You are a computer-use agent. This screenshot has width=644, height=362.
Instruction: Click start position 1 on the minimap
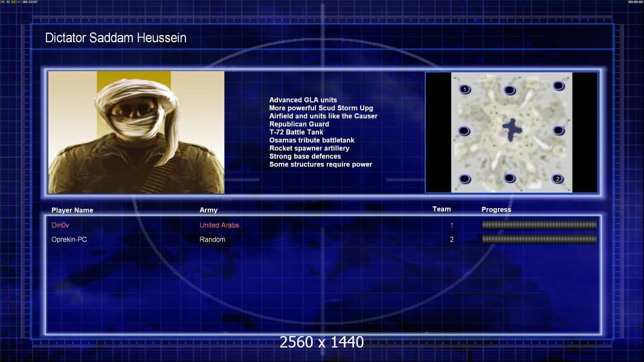[465, 89]
